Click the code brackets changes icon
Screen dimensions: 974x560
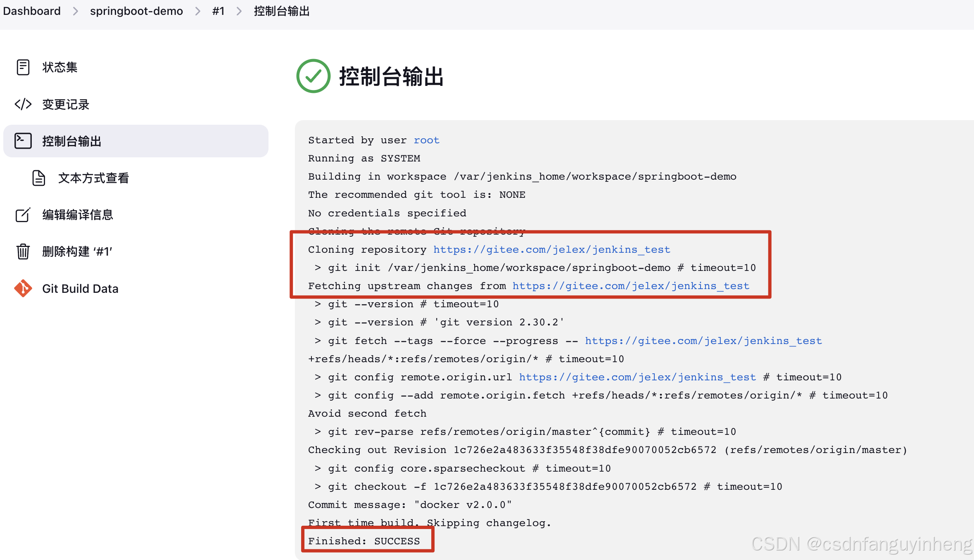(23, 104)
